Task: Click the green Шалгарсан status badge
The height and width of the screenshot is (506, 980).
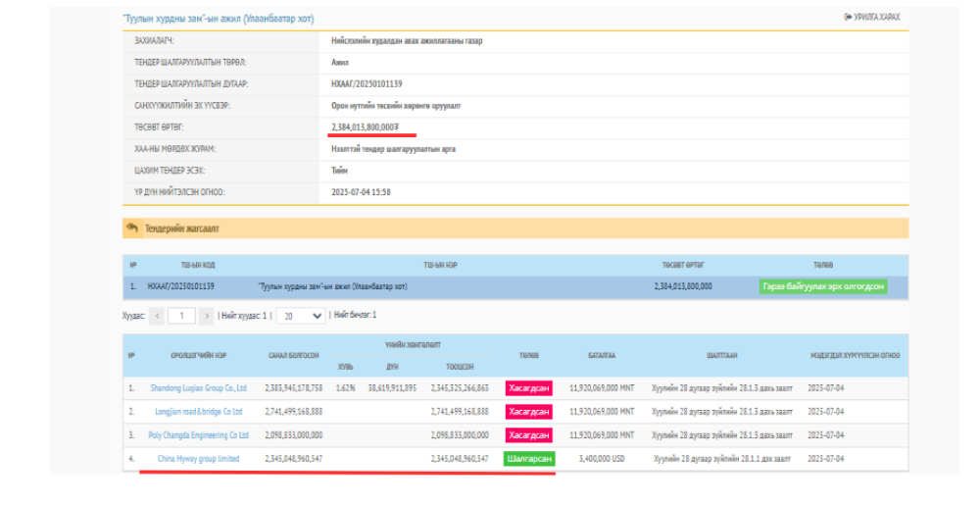Action: (x=528, y=459)
